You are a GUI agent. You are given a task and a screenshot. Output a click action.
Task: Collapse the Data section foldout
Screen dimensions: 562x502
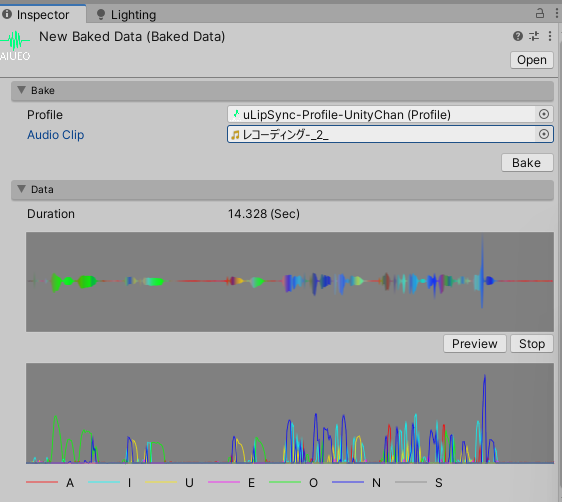coord(22,189)
